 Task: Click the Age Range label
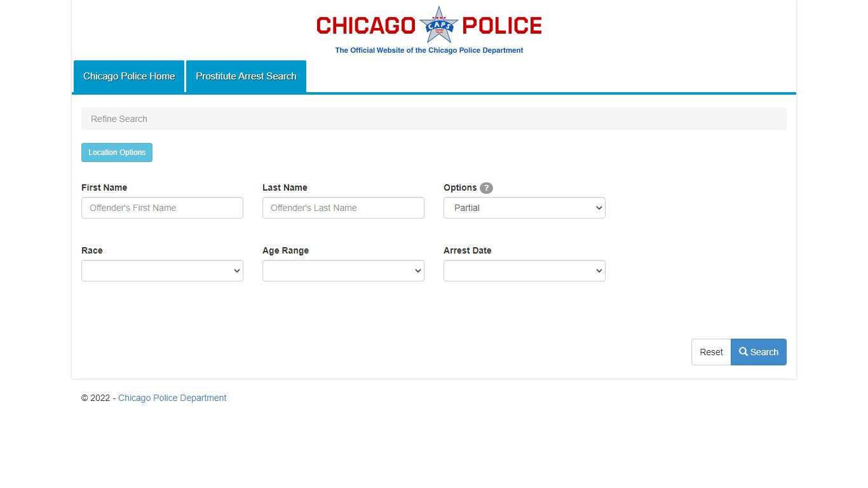tap(285, 250)
